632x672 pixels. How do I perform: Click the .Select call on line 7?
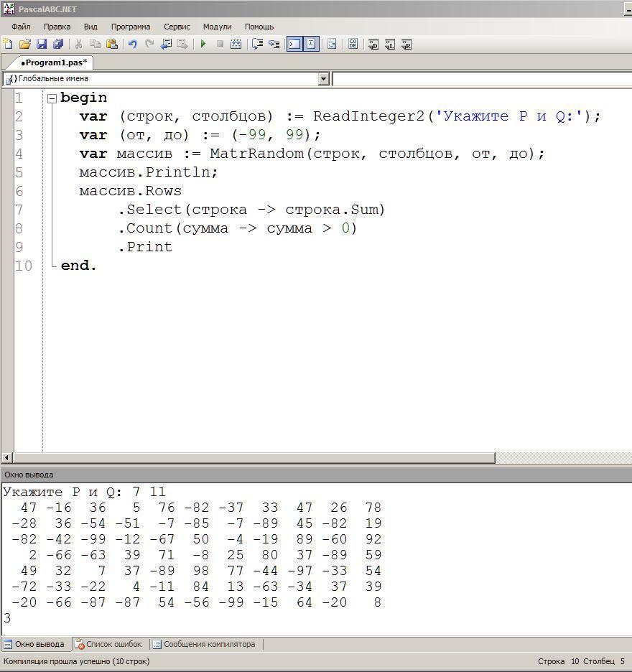[149, 210]
